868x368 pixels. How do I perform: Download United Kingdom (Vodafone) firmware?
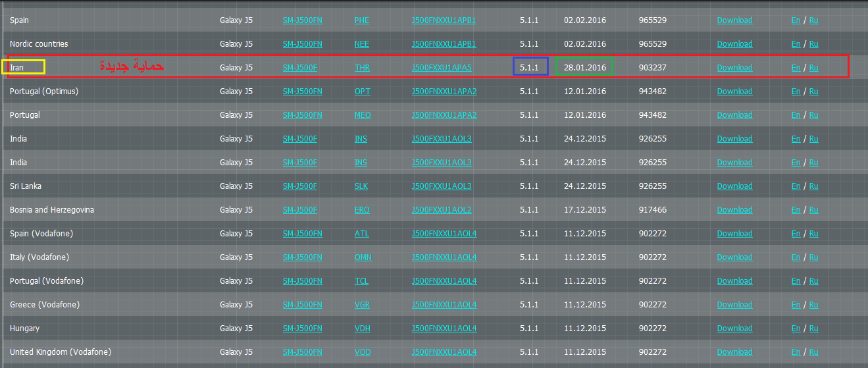734,352
